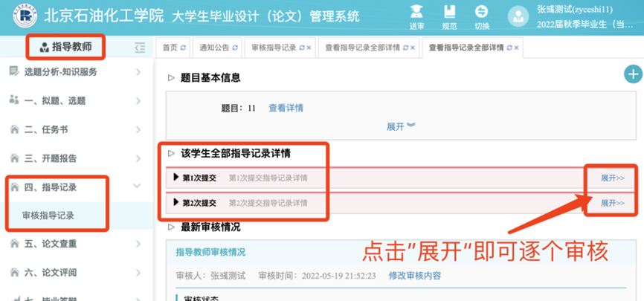Expand the 第1次提交 record row
The height and width of the screenshot is (301, 644).
612,178
